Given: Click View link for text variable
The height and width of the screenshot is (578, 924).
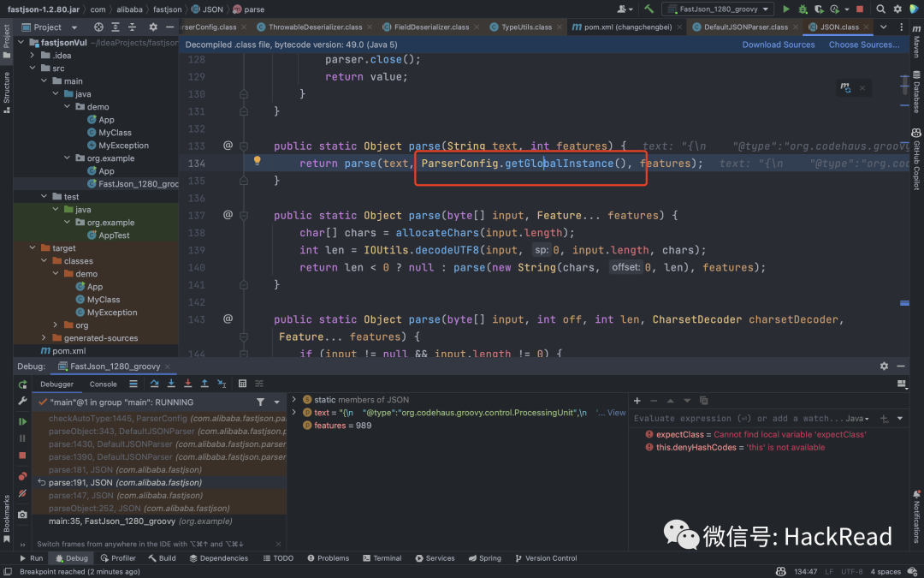Looking at the screenshot, I should [616, 413].
